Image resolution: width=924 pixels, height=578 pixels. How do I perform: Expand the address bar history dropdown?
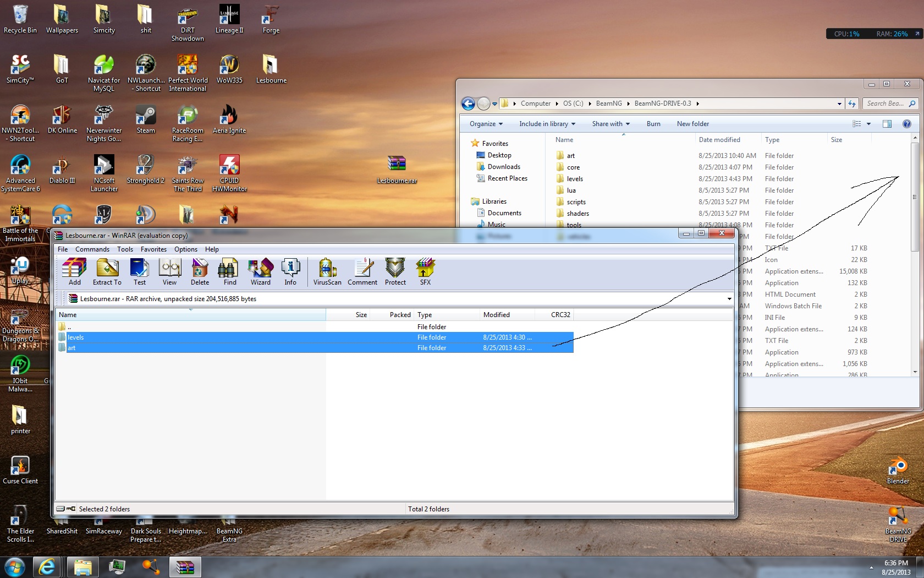[839, 103]
